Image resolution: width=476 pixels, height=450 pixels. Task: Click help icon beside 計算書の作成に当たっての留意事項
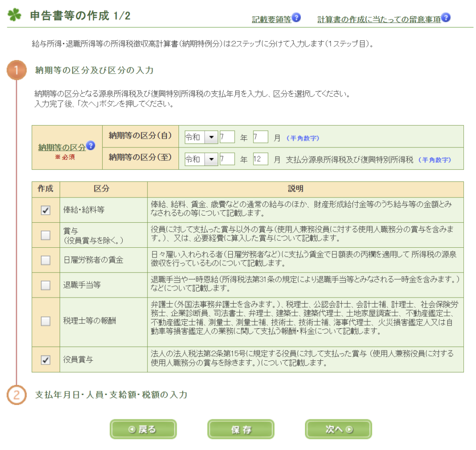(x=446, y=18)
